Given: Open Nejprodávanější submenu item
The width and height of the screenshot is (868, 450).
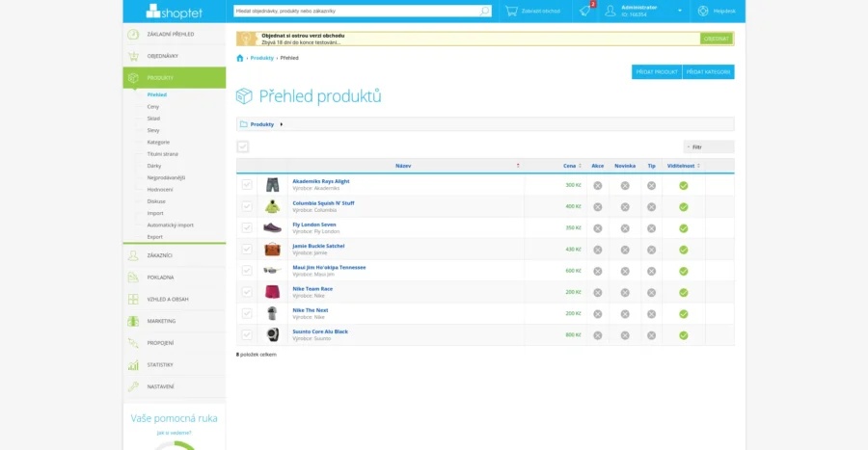Looking at the screenshot, I should (166, 178).
